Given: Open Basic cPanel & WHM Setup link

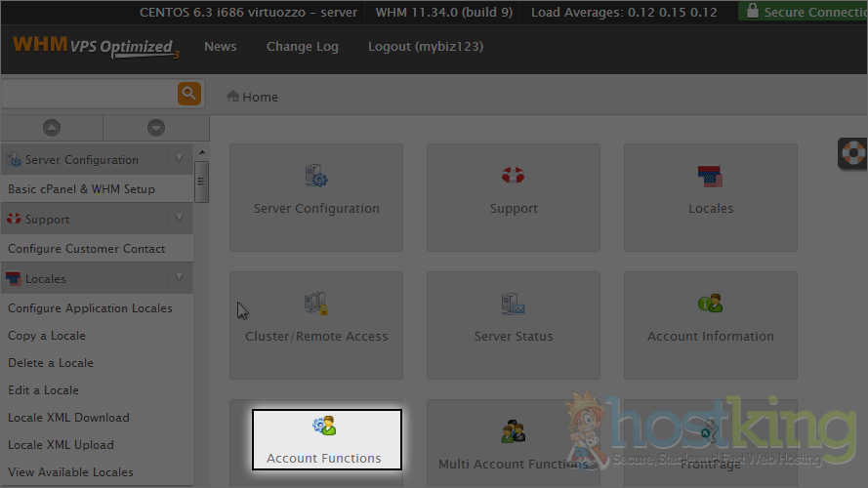Looking at the screenshot, I should click(81, 189).
